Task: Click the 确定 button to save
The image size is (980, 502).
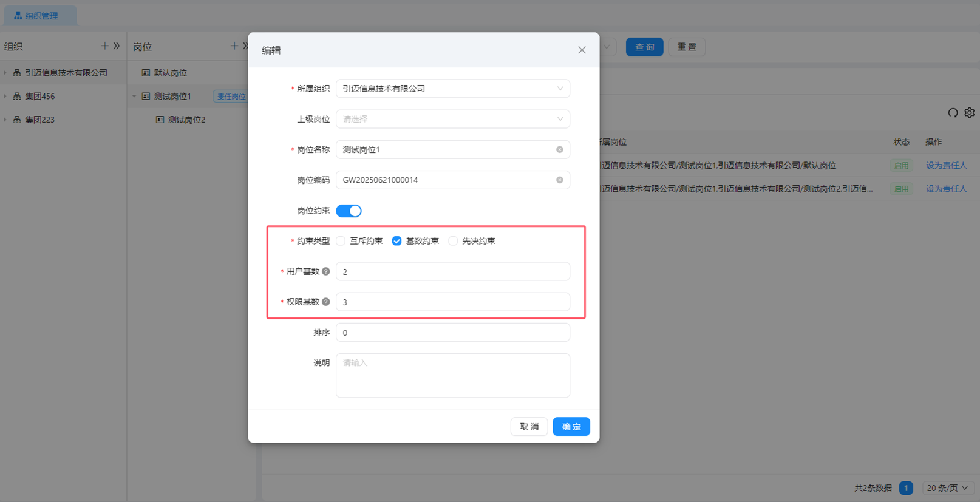Action: (x=571, y=427)
